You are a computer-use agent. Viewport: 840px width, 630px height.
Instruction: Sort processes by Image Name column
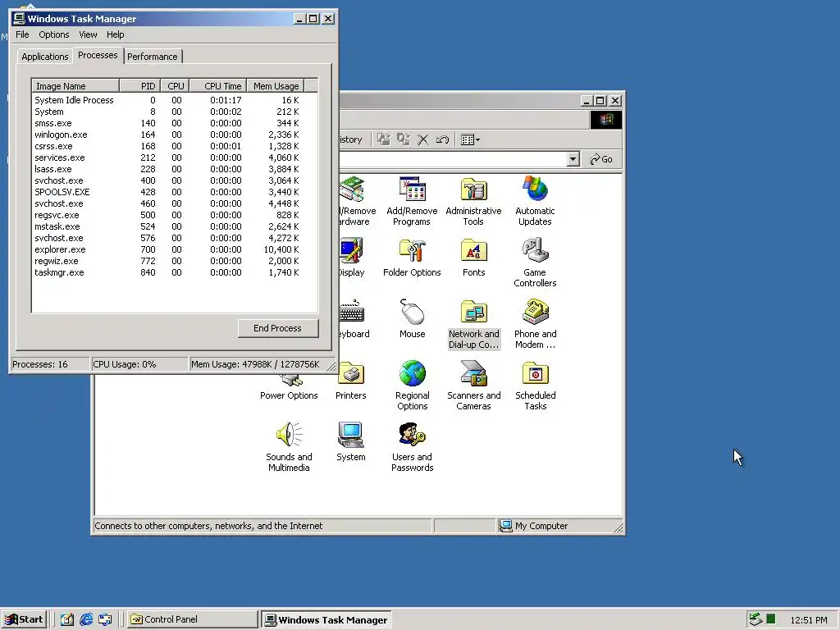point(75,85)
